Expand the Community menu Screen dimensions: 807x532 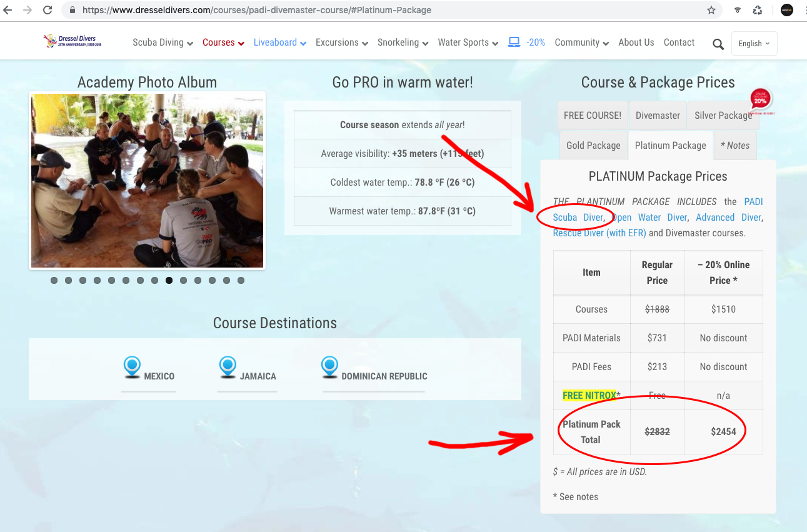coord(582,43)
